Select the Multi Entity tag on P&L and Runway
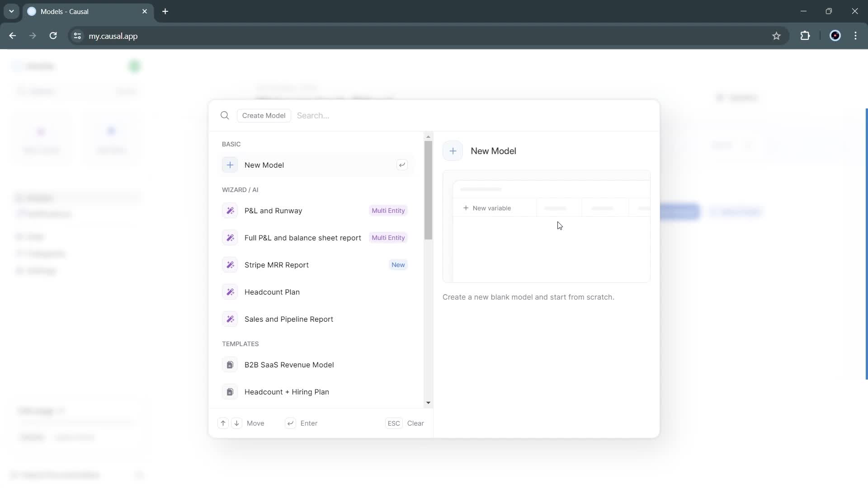The height and width of the screenshot is (488, 868). pyautogui.click(x=388, y=210)
